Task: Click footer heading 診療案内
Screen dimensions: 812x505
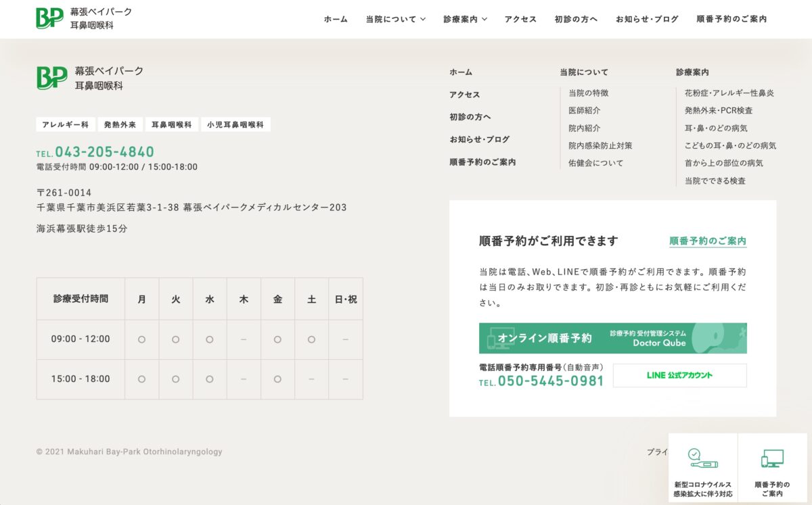Action: pos(692,72)
